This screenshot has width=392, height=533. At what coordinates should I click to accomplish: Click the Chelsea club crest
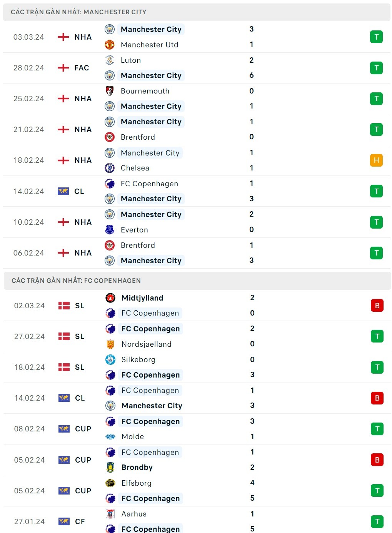coord(110,168)
